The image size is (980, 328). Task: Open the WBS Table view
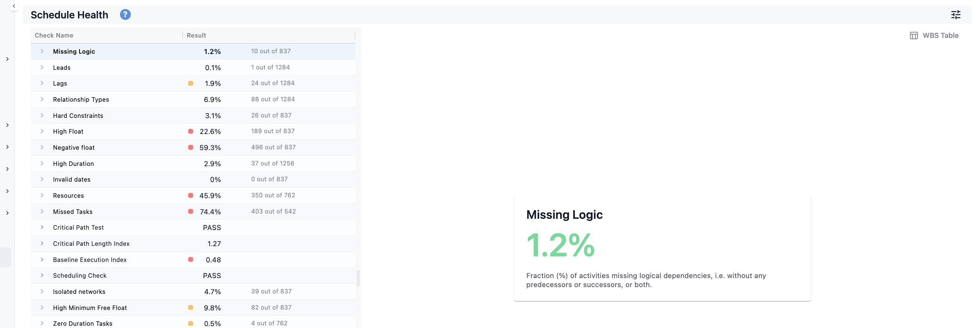[934, 35]
